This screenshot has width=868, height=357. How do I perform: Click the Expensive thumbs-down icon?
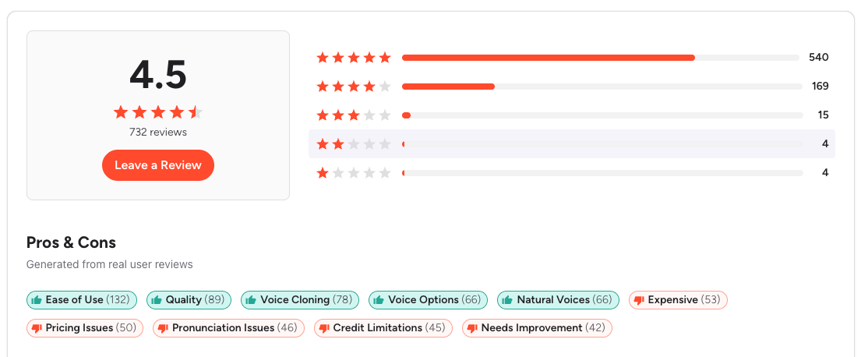[x=638, y=300]
